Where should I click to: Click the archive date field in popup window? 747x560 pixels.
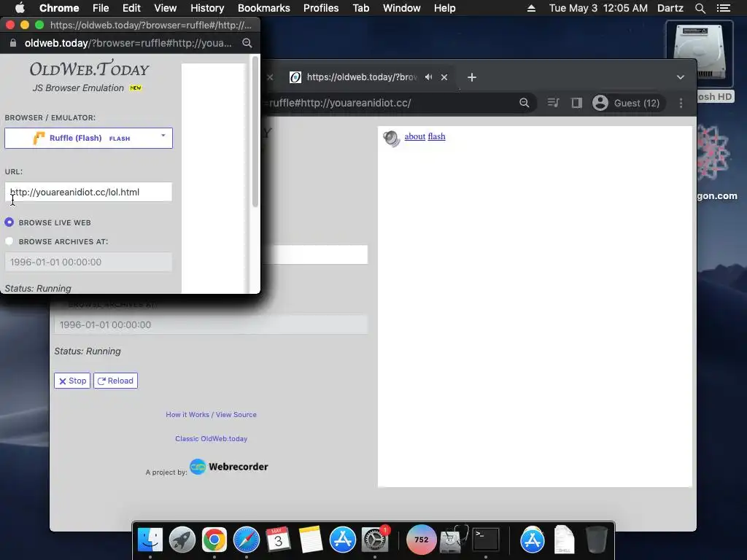coord(88,262)
